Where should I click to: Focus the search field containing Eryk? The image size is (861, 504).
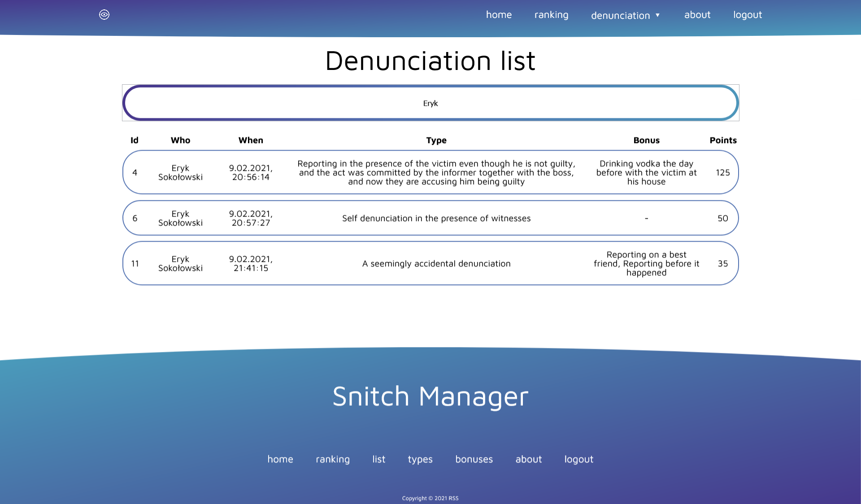coord(430,103)
